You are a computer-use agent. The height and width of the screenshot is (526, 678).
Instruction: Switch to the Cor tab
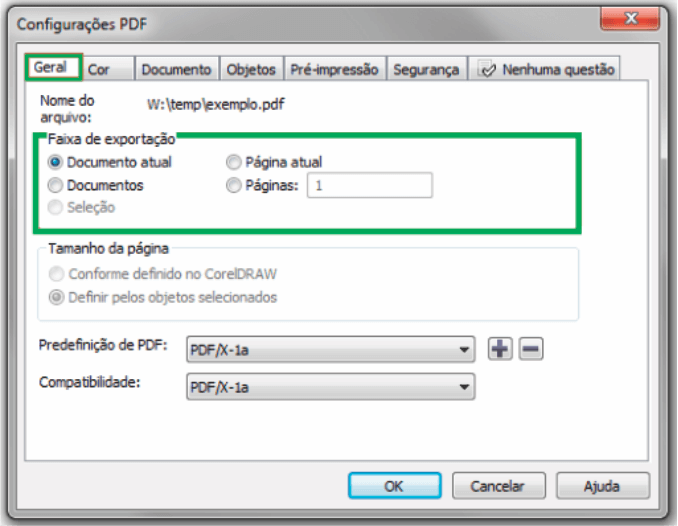(x=107, y=69)
